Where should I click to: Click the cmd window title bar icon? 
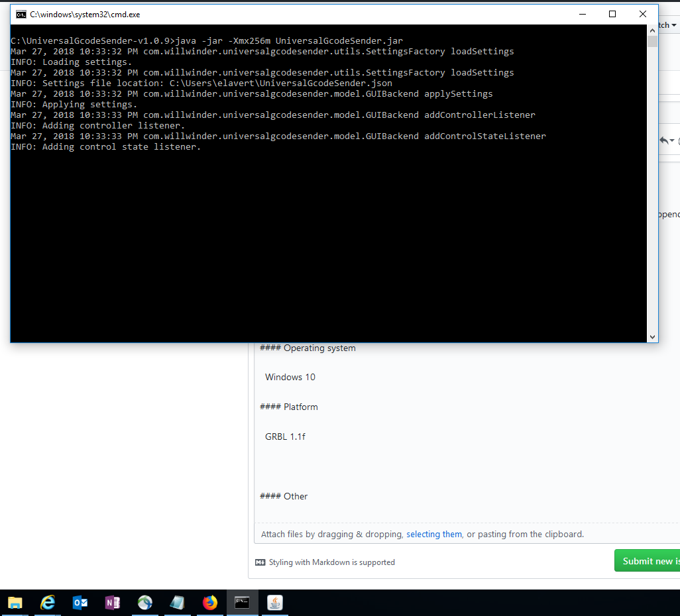point(21,15)
